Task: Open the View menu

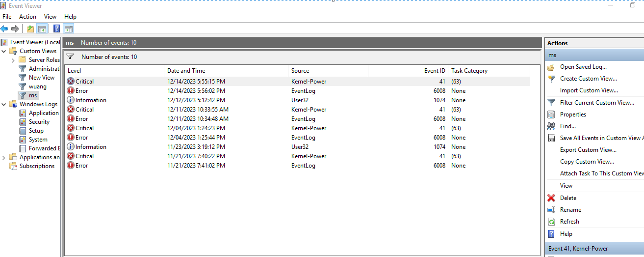Action: (50, 17)
